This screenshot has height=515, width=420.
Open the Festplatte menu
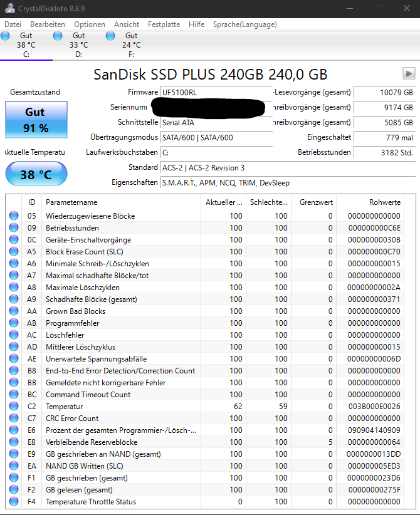164,24
